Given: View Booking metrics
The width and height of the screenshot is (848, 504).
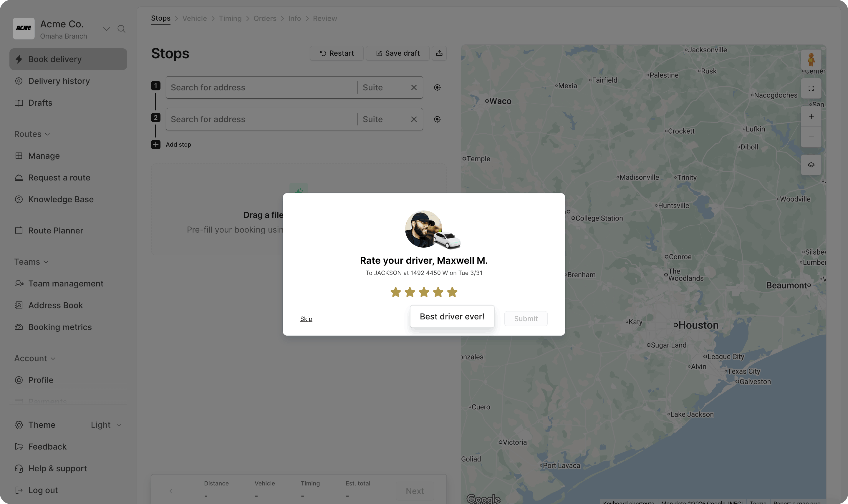Looking at the screenshot, I should pyautogui.click(x=60, y=327).
